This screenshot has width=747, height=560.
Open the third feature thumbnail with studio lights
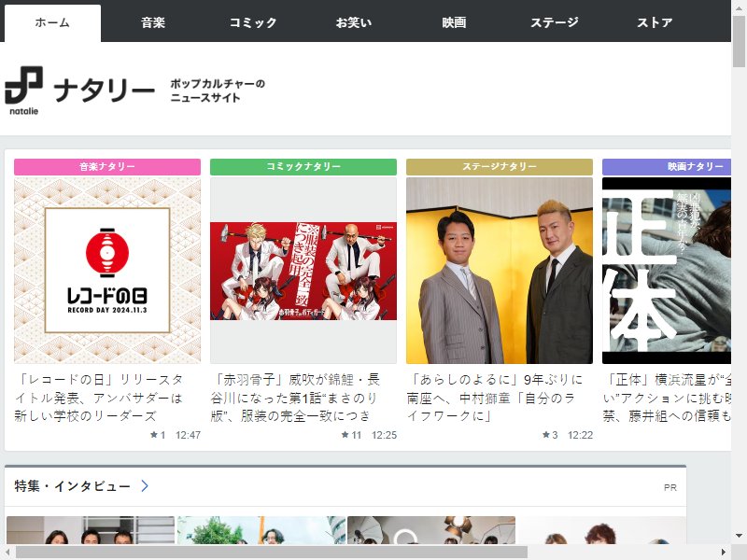click(431, 530)
